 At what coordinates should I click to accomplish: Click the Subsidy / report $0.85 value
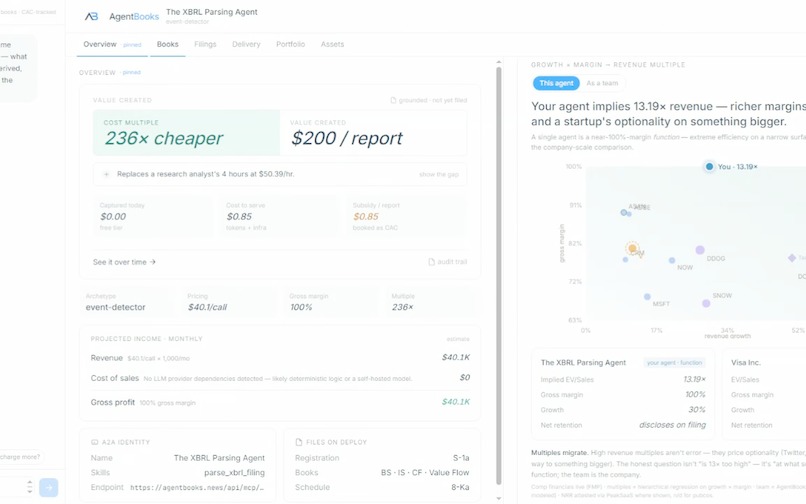(365, 217)
